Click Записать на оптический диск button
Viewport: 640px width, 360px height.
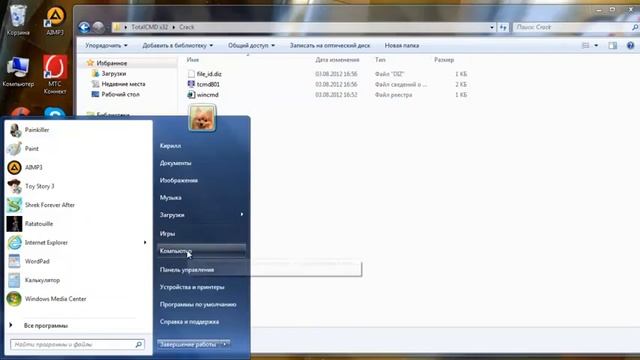(330, 45)
